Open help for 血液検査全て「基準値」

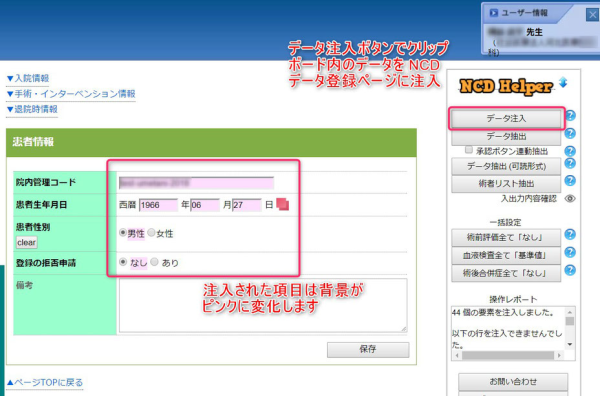point(570,252)
